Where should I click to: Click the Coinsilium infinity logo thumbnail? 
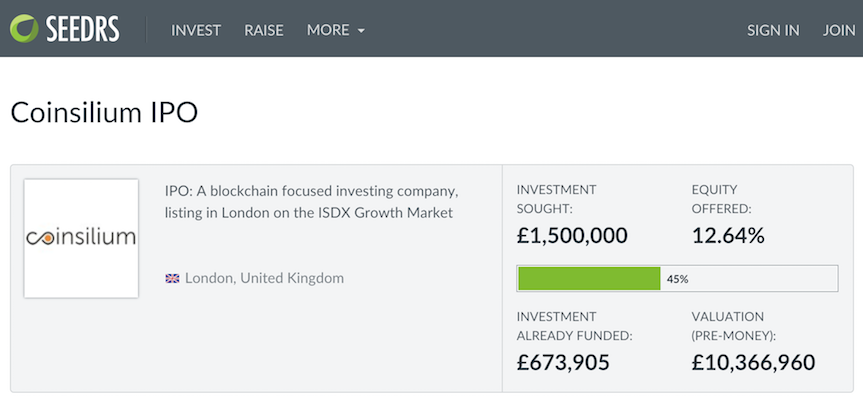pos(81,238)
